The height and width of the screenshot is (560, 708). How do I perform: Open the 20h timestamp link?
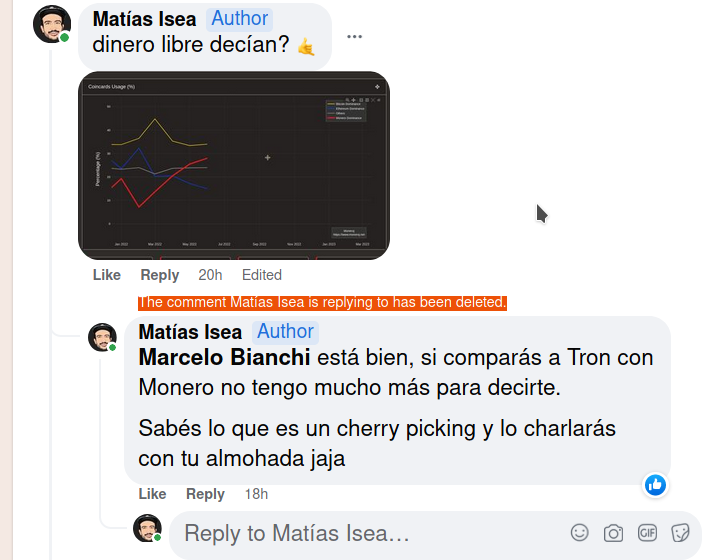(210, 275)
